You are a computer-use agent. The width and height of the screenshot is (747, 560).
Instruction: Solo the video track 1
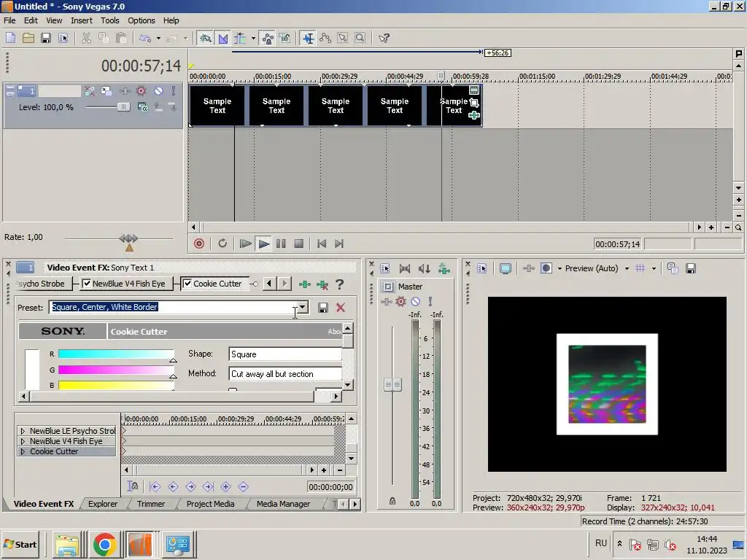[174, 91]
